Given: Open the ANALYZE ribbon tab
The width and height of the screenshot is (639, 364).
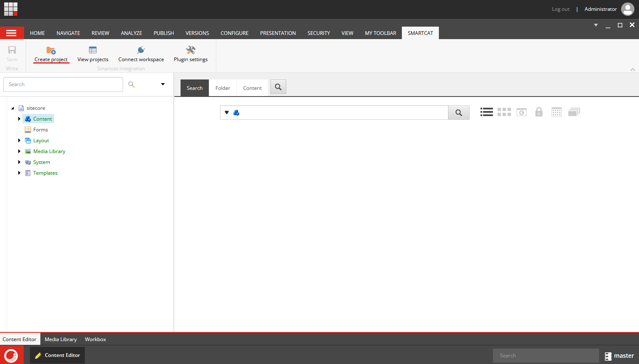Looking at the screenshot, I should coord(131,33).
